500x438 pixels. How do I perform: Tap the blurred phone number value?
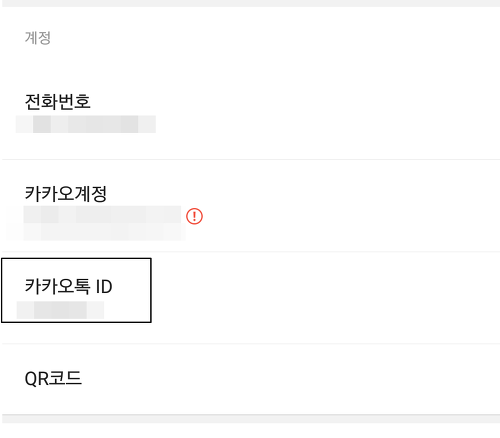pyautogui.click(x=86, y=124)
